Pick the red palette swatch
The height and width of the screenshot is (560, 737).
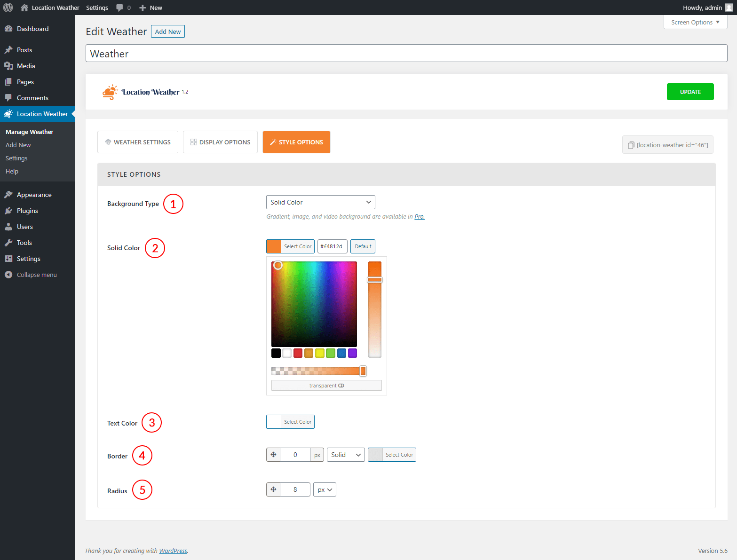tap(298, 353)
